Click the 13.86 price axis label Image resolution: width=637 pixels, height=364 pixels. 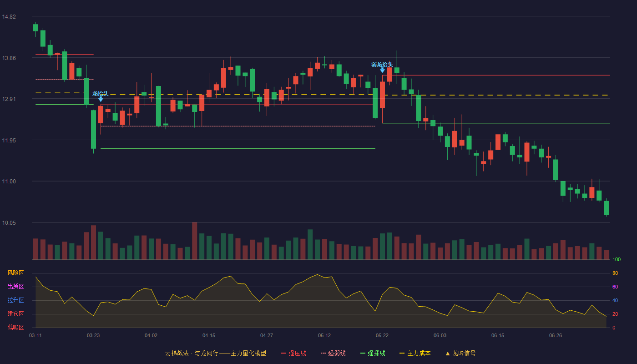(9, 58)
